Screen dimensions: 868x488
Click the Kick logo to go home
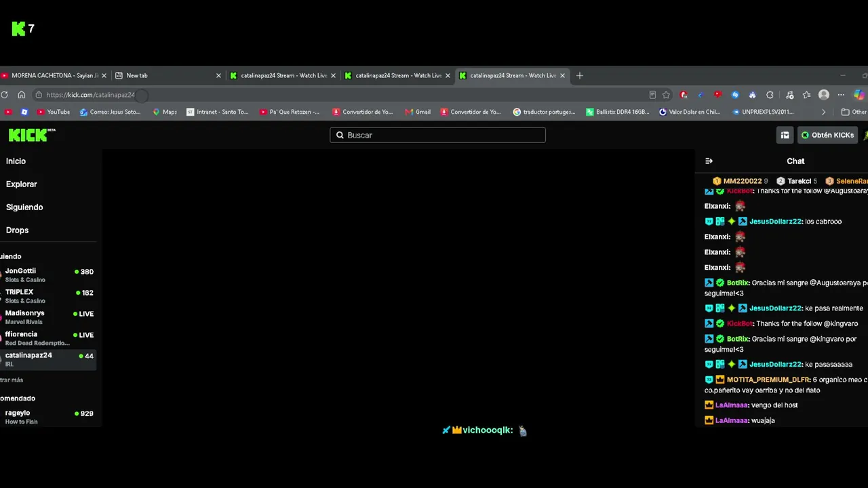click(x=32, y=135)
